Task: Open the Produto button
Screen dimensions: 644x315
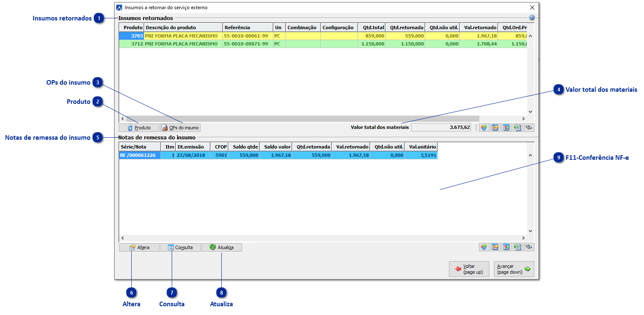Action: coord(139,128)
